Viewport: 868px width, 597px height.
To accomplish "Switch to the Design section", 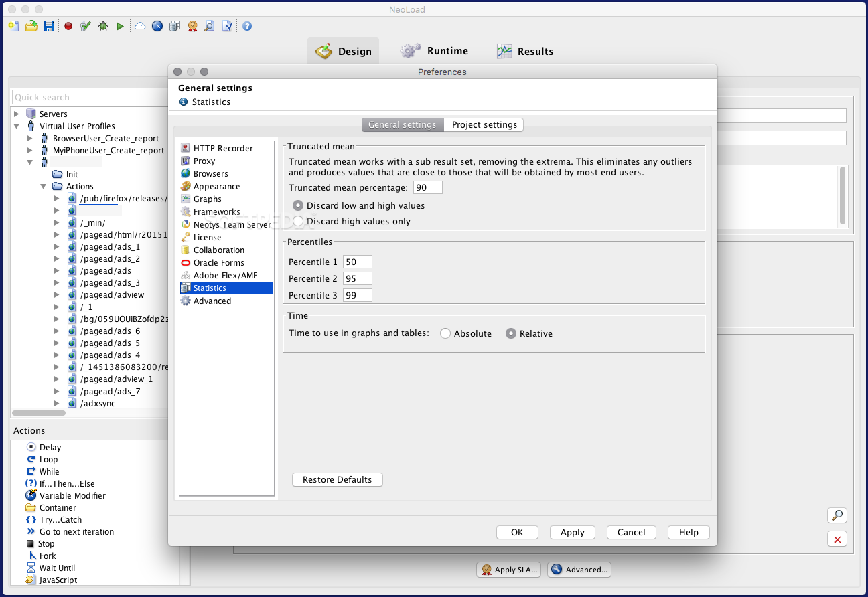I will (x=344, y=51).
